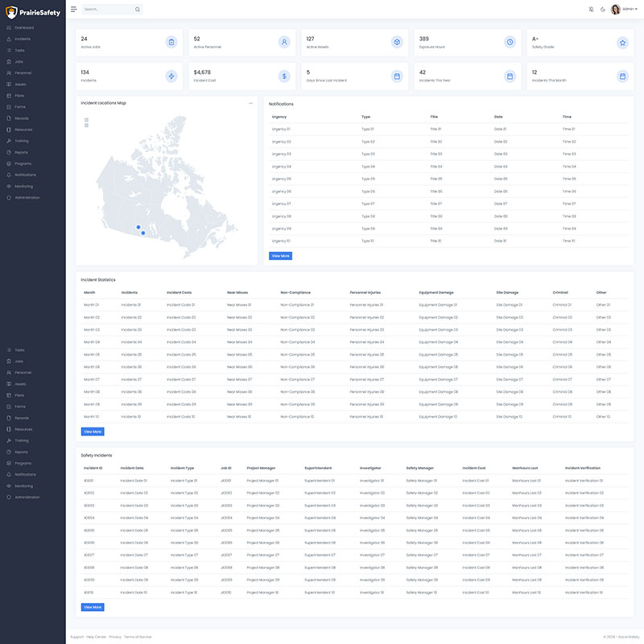The image size is (644, 644).
Task: Click View More under Notifications table
Action: (x=280, y=256)
